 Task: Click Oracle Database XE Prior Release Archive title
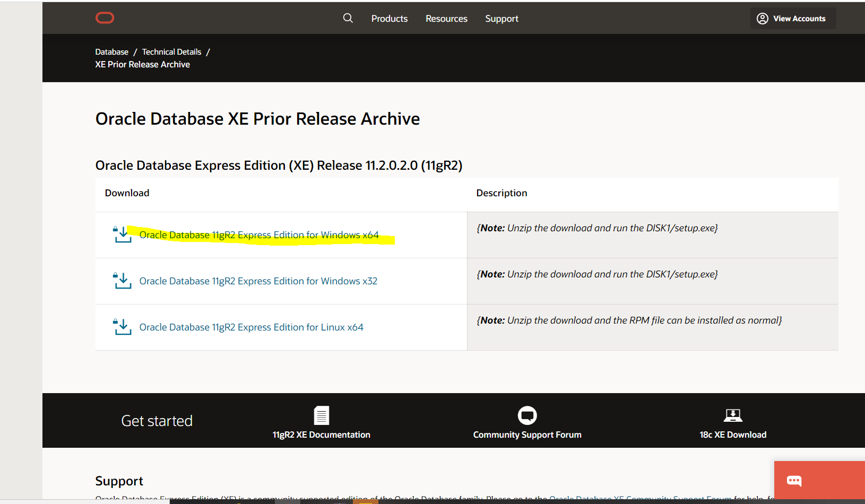257,119
